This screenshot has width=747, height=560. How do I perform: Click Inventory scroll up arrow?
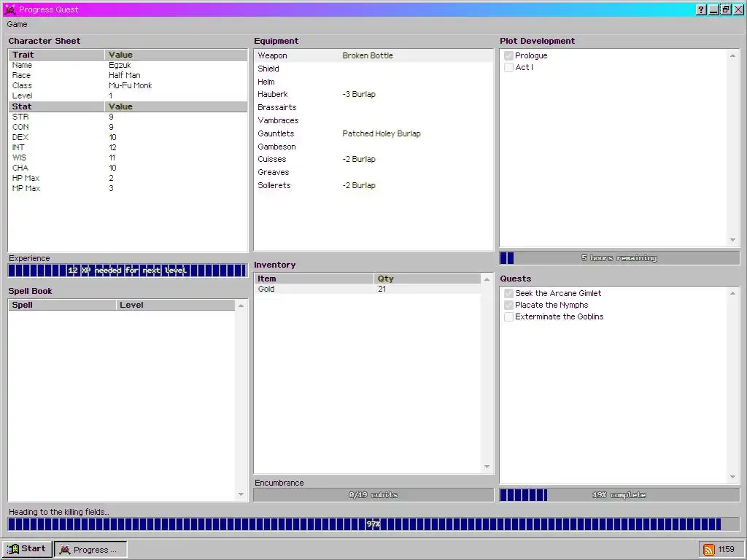pos(487,279)
